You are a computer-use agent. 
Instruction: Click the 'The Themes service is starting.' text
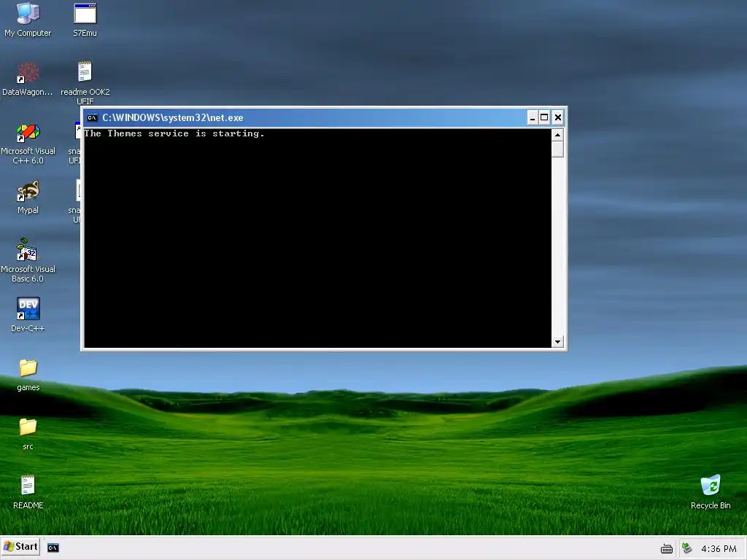point(174,134)
